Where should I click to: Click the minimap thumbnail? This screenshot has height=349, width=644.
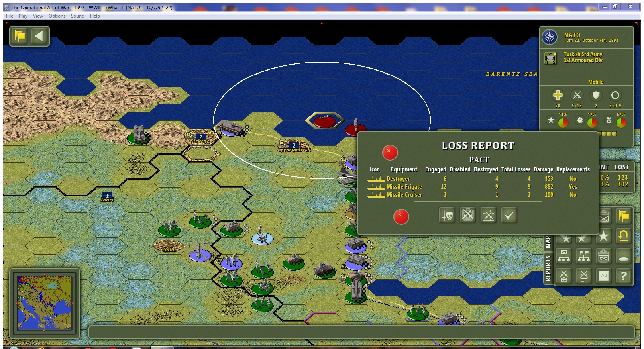tap(45, 303)
